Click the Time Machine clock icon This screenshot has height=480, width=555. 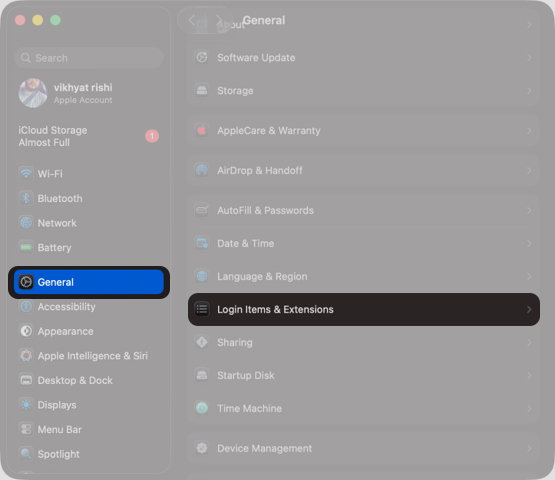(x=202, y=408)
